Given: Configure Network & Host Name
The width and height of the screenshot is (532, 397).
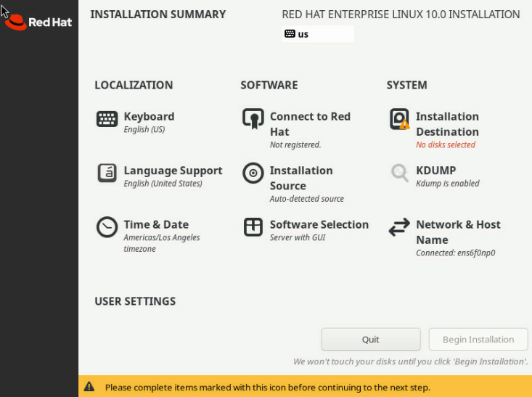Looking at the screenshot, I should tap(459, 232).
